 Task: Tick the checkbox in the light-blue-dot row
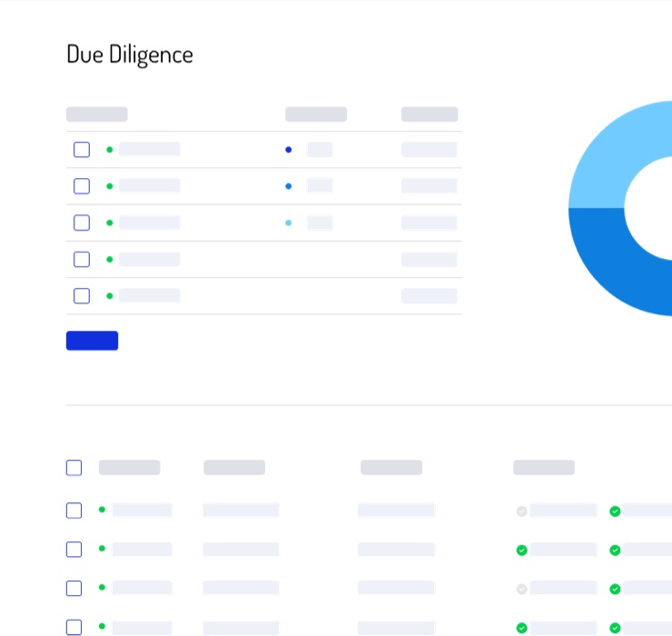pos(82,223)
